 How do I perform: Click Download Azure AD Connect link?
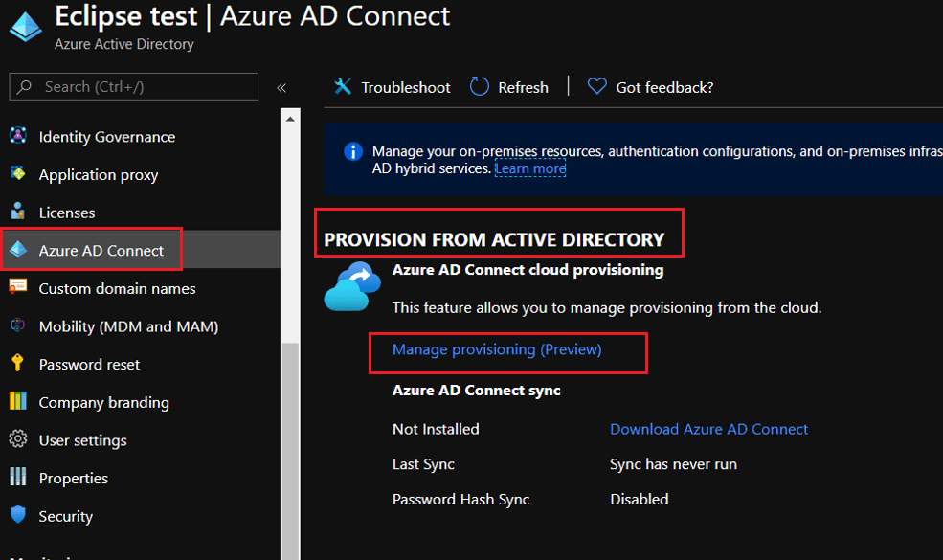[x=708, y=430]
